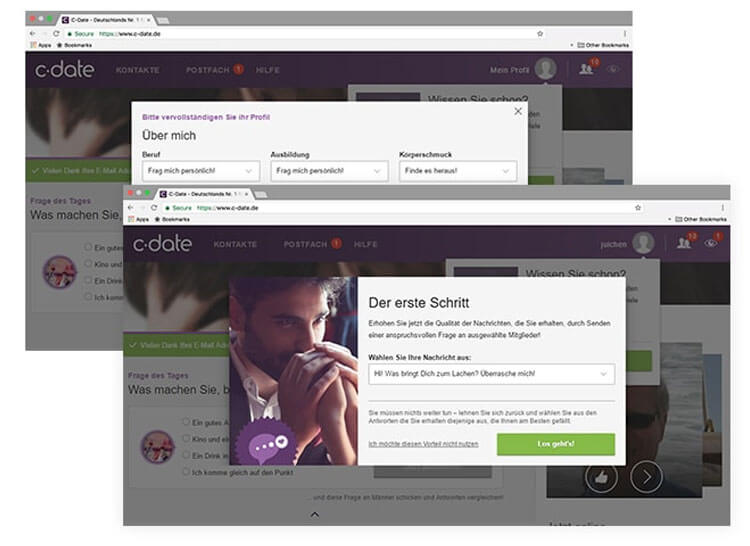The width and height of the screenshot is (750, 546).
Task: Open profile visitors eye icon in back window
Action: tap(613, 69)
